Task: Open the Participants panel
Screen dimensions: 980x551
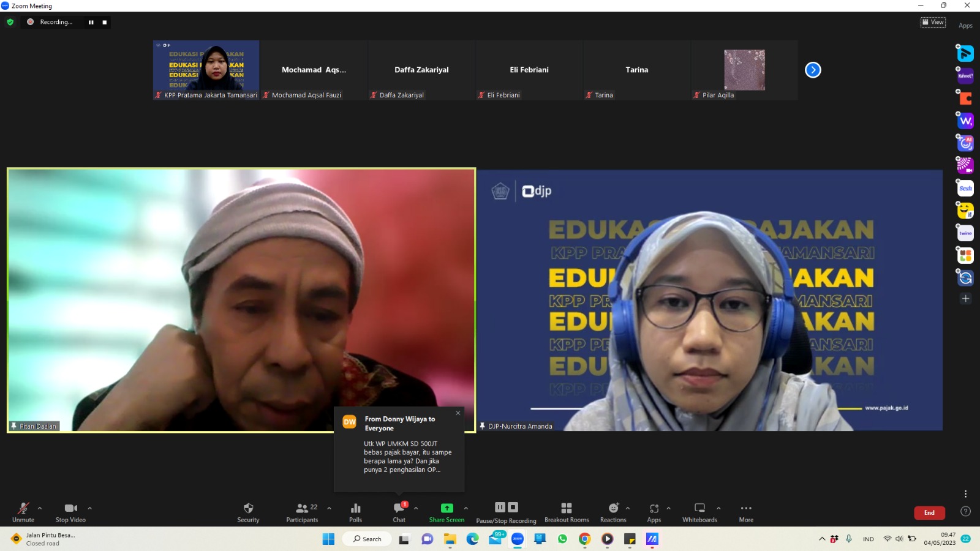Action: click(x=302, y=512)
